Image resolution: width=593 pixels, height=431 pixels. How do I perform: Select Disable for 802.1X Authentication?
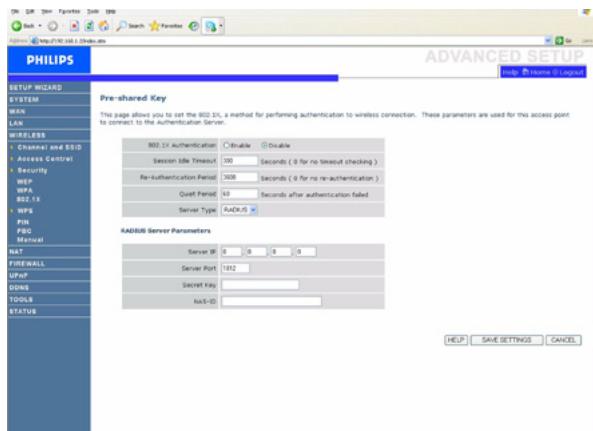[x=264, y=145]
